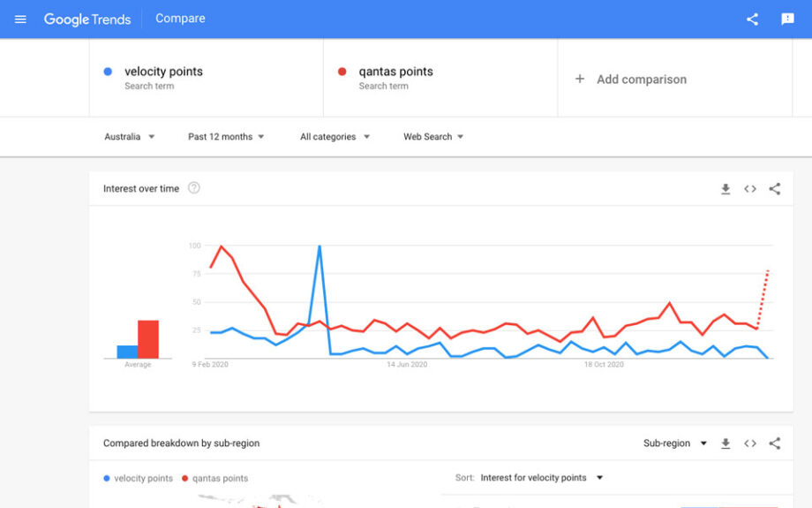812x508 pixels.
Task: Share the sub-region breakdown card
Action: pos(775,444)
